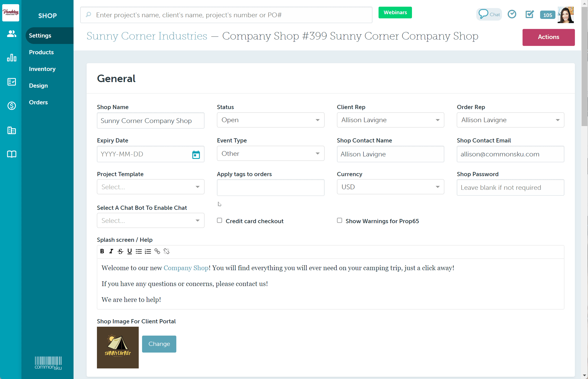
Task: Open the Currency dropdown showing USD
Action: point(390,187)
